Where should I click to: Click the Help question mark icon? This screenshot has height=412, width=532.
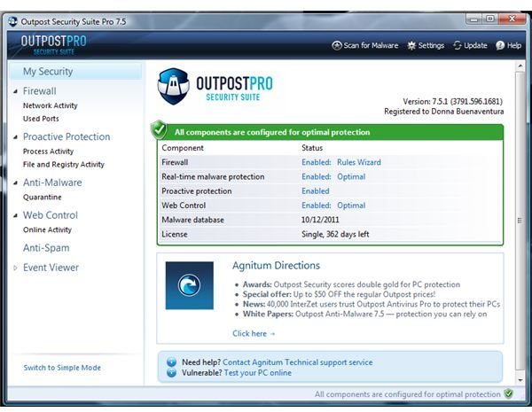(500, 45)
